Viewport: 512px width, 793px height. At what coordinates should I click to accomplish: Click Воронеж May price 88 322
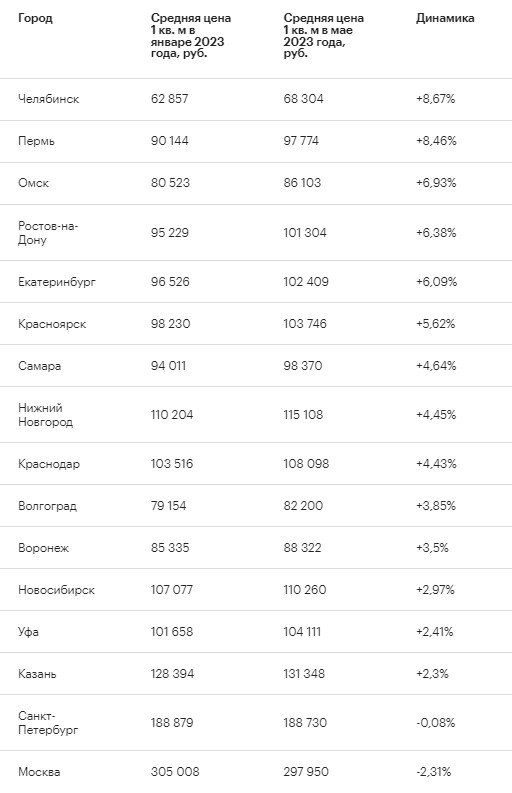click(x=303, y=548)
